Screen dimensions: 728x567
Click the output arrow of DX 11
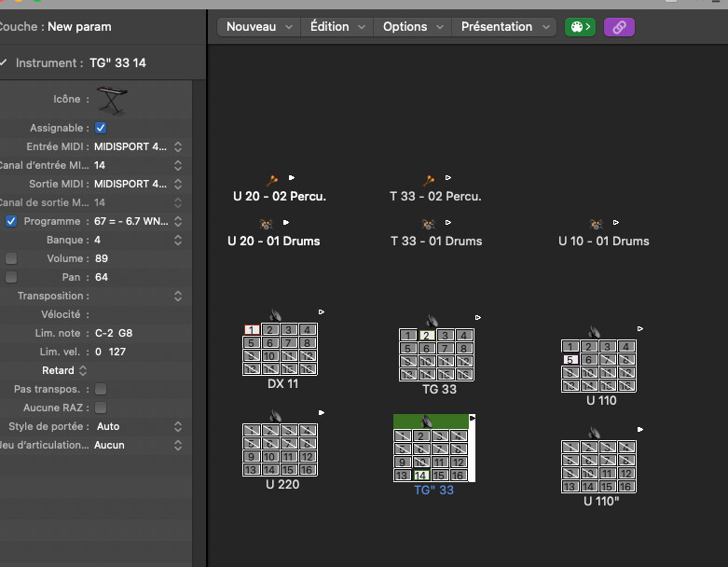pos(322,312)
